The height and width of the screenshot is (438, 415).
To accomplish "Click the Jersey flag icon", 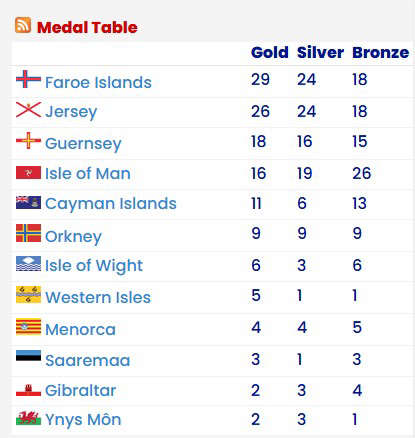I will (x=28, y=110).
